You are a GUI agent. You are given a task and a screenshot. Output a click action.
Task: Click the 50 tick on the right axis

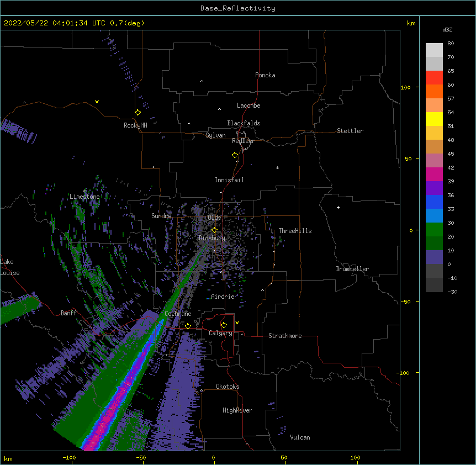click(408, 158)
